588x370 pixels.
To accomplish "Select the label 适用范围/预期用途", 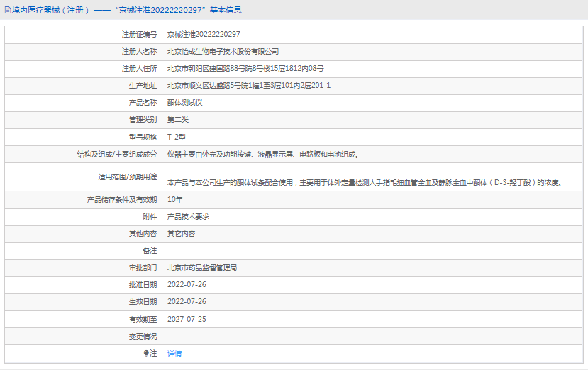I will [128, 177].
